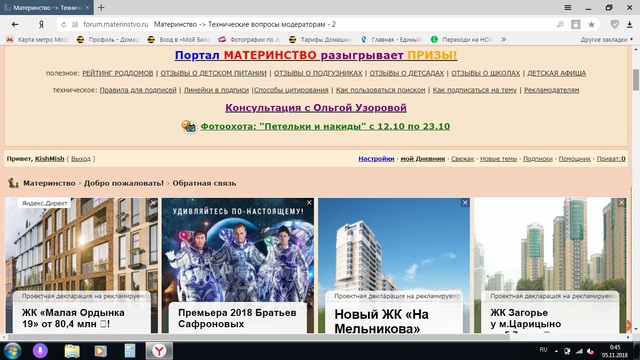The width and height of the screenshot is (640, 360).
Task: Open the Calculator taskbar icon
Action: (x=130, y=351)
